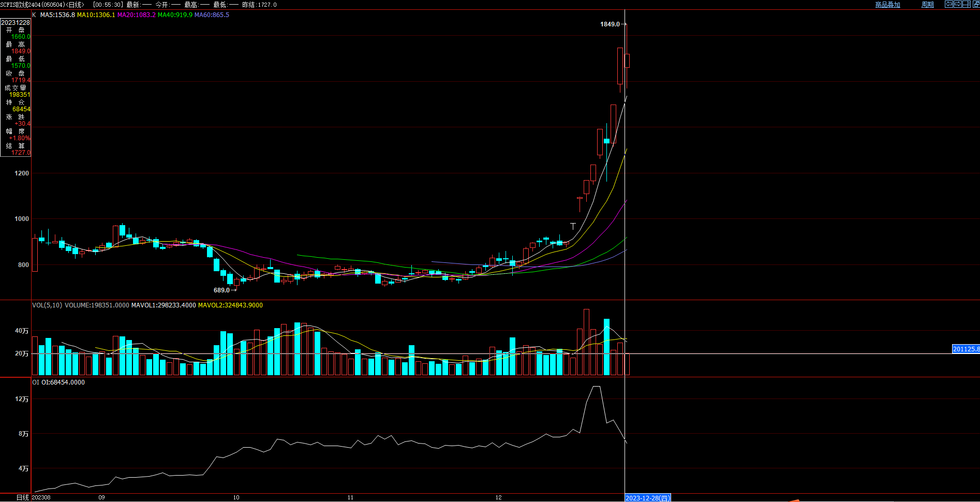
Task: Click MA20:1083.2 indicator label
Action: (137, 15)
